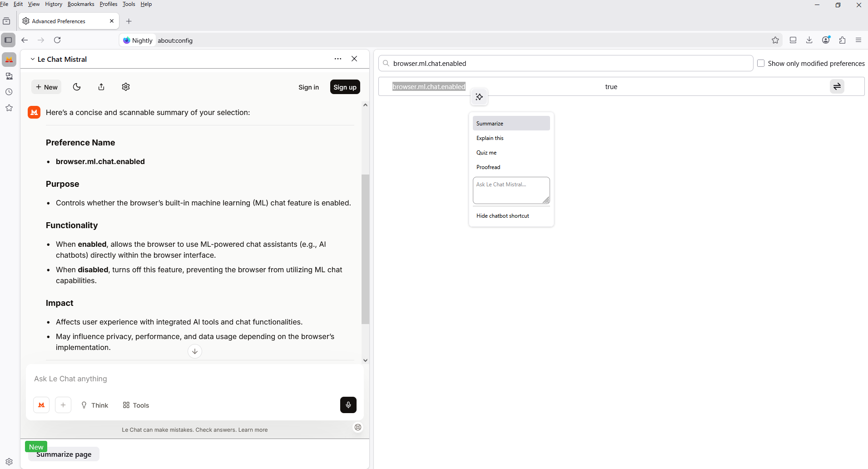The height and width of the screenshot is (469, 868).
Task: Toggle the browser.ml.chat.enabled preference value
Action: (837, 86)
